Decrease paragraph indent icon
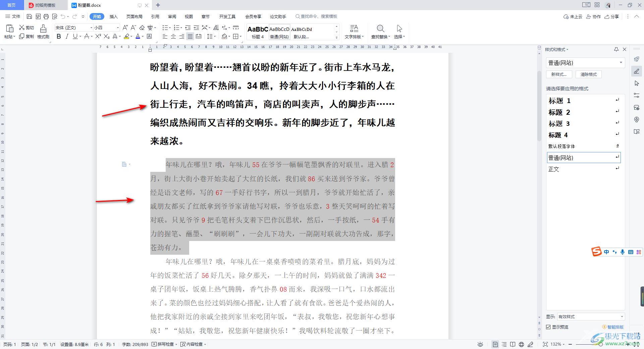Screen dimensions: 644x349 (x=188, y=28)
